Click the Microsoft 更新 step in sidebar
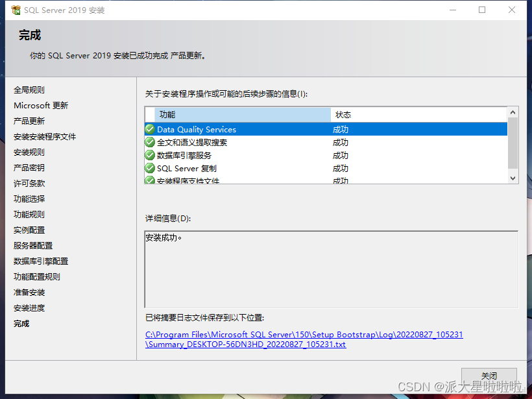Screen dimensions: 532x399 41,106
